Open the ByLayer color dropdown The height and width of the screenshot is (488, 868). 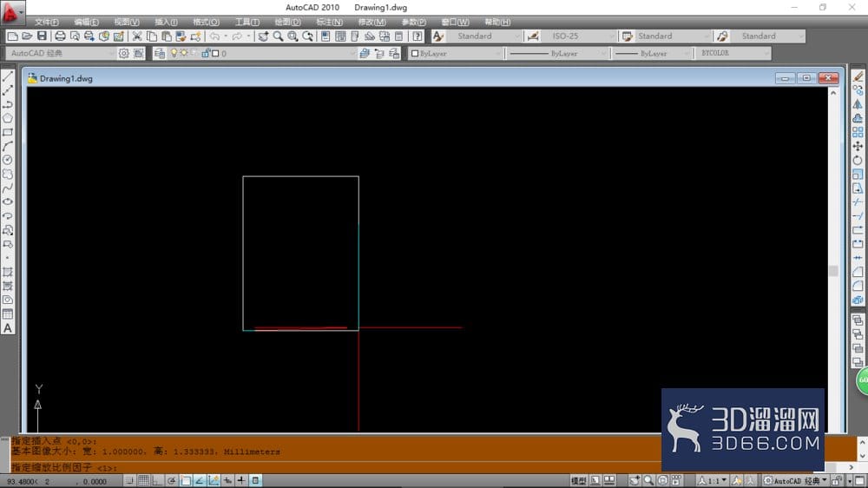(457, 53)
